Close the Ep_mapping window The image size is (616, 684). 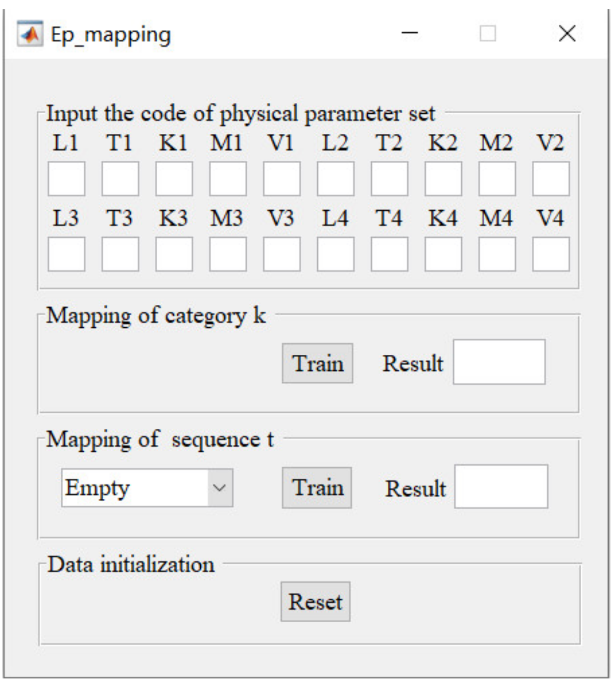pos(567,33)
